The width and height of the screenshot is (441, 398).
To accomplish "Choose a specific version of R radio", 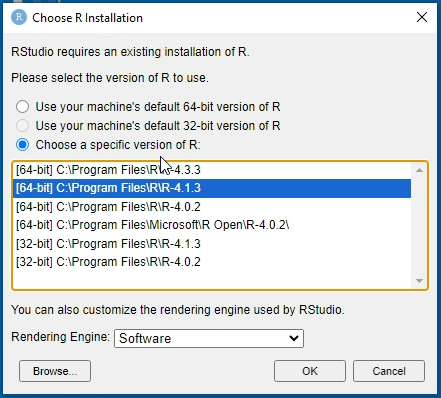I will (22, 145).
